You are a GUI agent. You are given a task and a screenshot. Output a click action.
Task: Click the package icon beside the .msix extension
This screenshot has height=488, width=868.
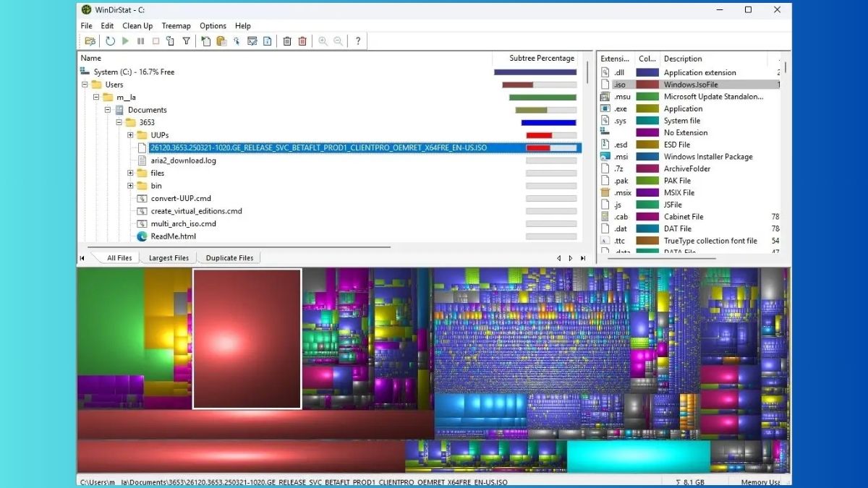pos(605,193)
